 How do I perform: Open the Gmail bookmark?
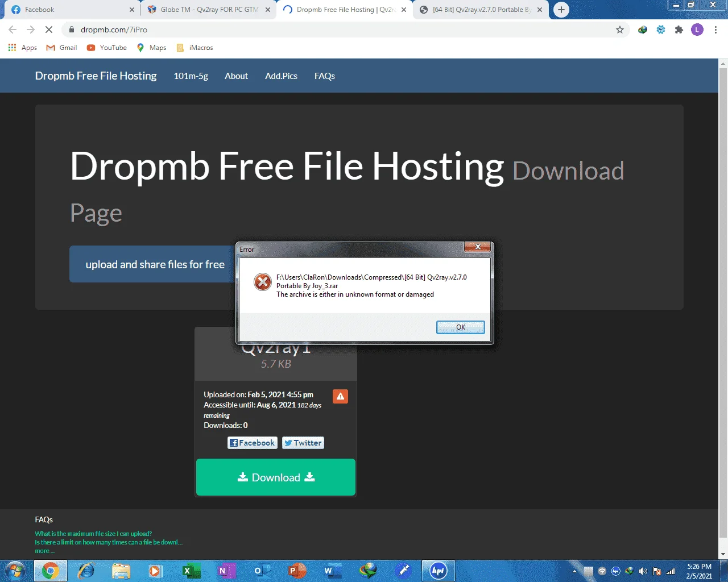(61, 48)
